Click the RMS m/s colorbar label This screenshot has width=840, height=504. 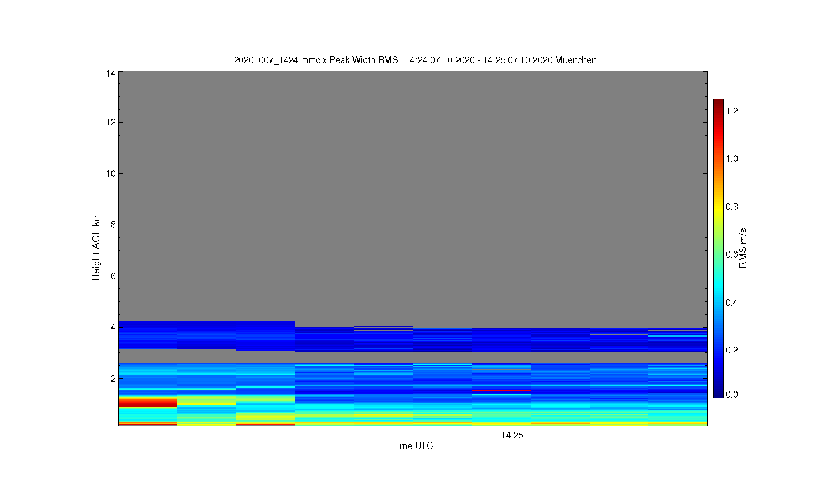[x=743, y=248]
